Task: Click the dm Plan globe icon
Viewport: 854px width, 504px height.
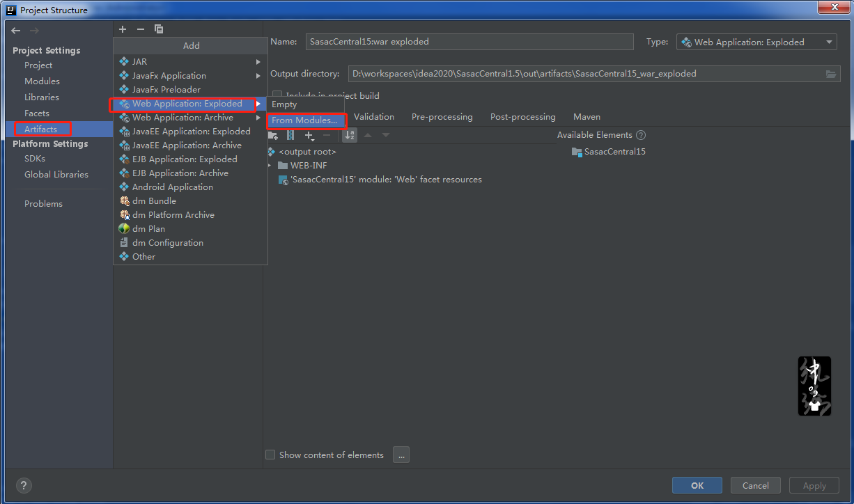Action: (x=124, y=229)
